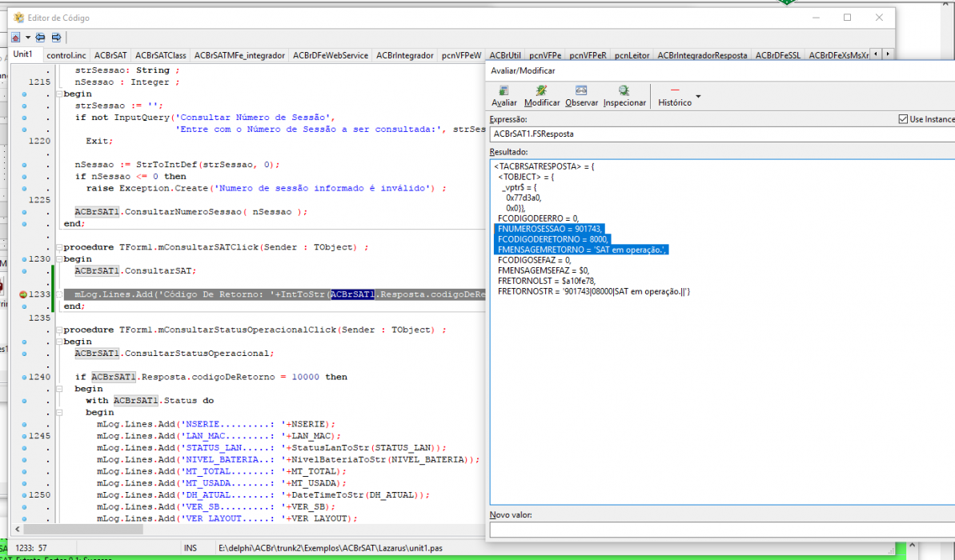The width and height of the screenshot is (955, 560).
Task: Toggle the Use Instance checkbox
Action: coord(903,119)
